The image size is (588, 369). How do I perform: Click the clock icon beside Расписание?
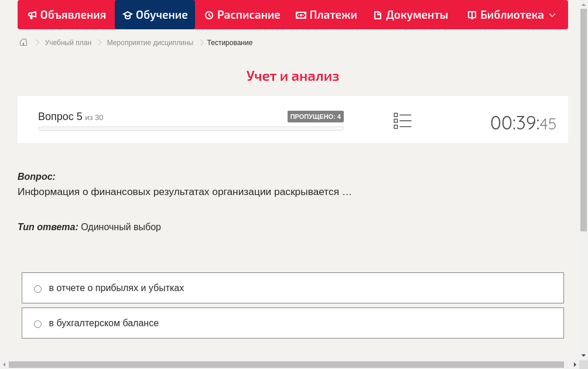(x=208, y=15)
